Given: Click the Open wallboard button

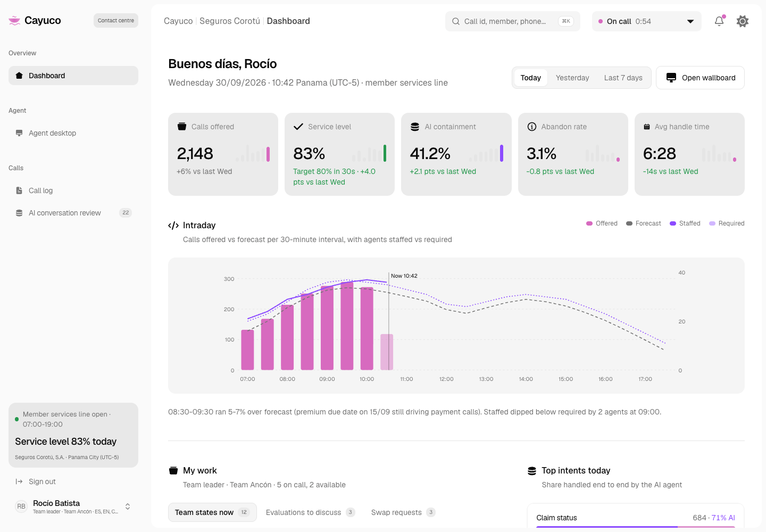Looking at the screenshot, I should [x=700, y=78].
